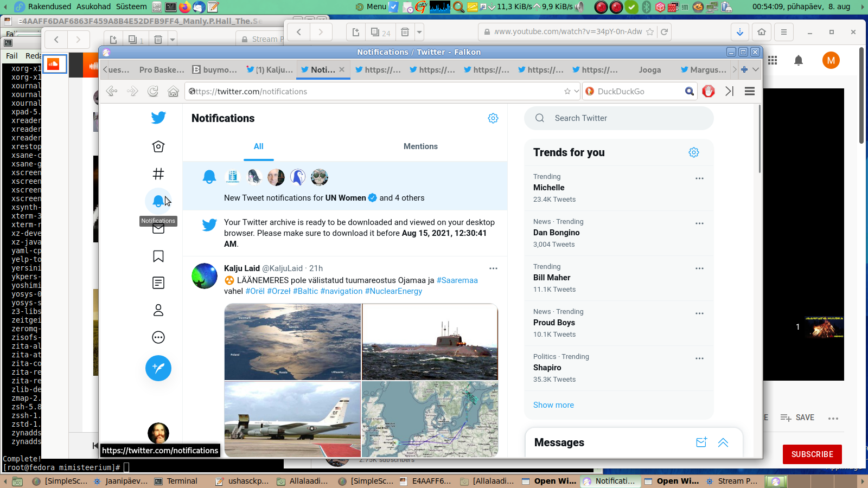Open the Lists sidebar icon
Image resolution: width=868 pixels, height=488 pixels.
(x=158, y=283)
